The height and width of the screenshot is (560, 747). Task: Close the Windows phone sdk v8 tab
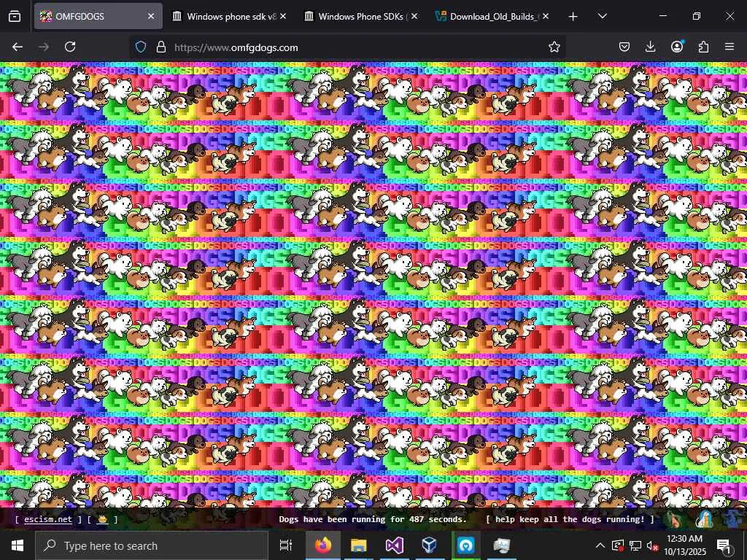[283, 16]
